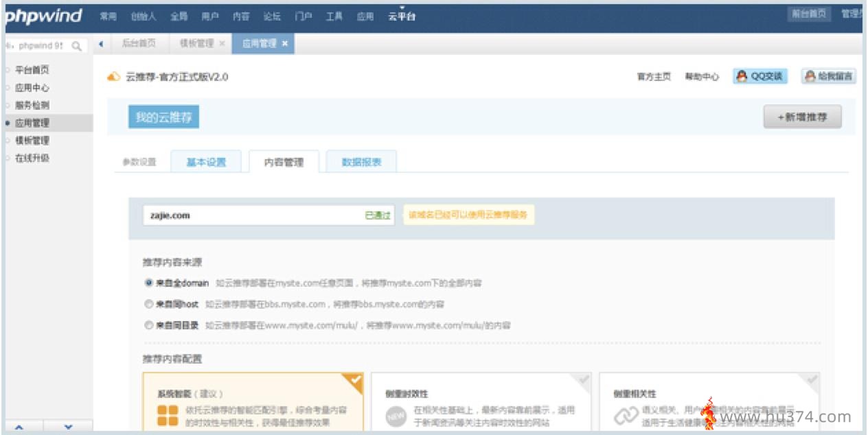
Task: Switch to the 内容管理 tab
Action: point(284,163)
